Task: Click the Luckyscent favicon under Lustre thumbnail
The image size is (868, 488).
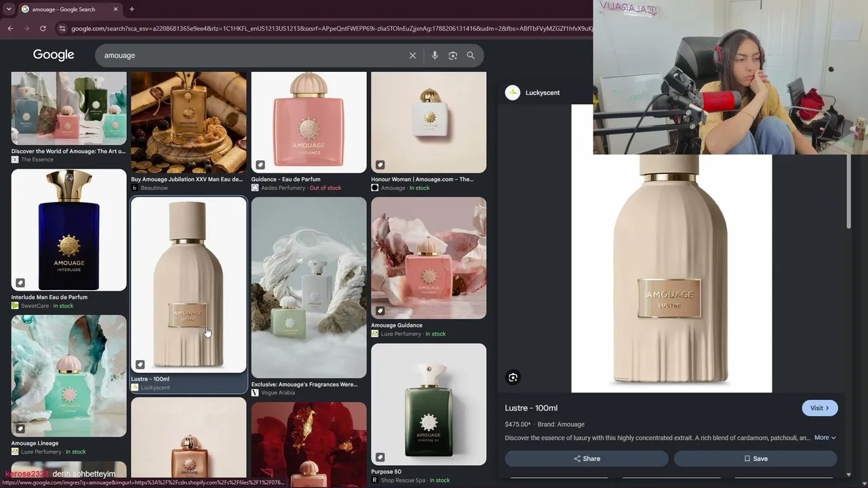Action: point(134,388)
